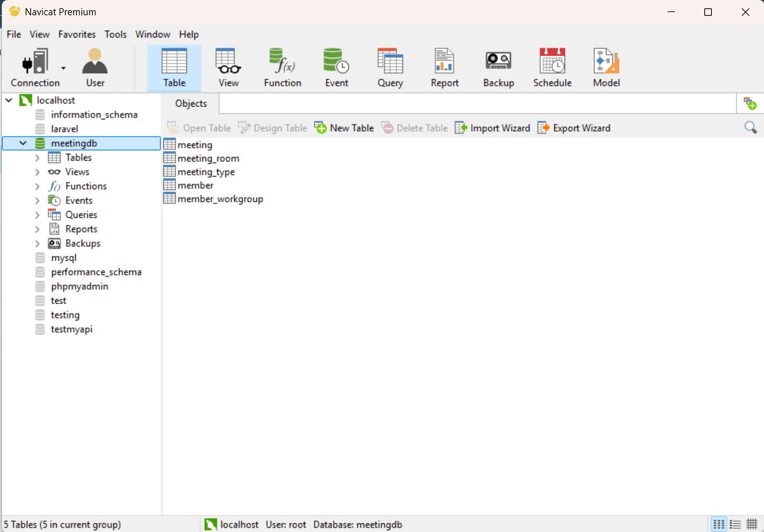Open the Report toolbar icon
The width and height of the screenshot is (764, 532).
pos(444,68)
